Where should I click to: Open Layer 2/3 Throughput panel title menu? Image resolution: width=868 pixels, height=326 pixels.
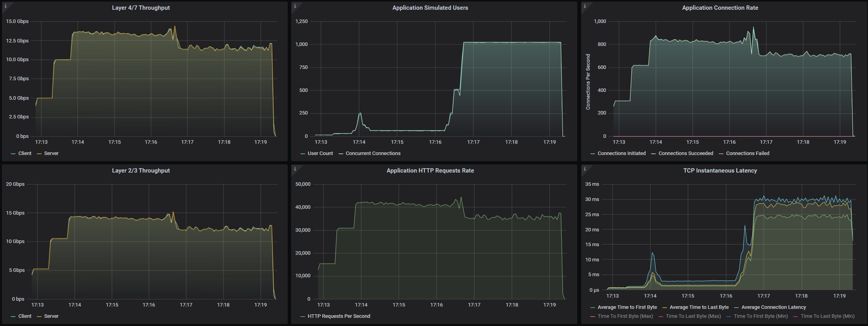[x=141, y=171]
